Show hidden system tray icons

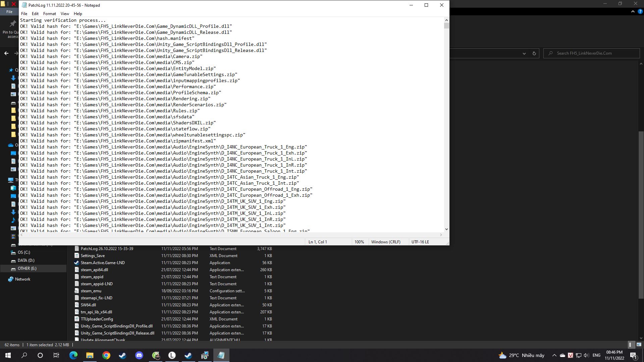pyautogui.click(x=554, y=355)
